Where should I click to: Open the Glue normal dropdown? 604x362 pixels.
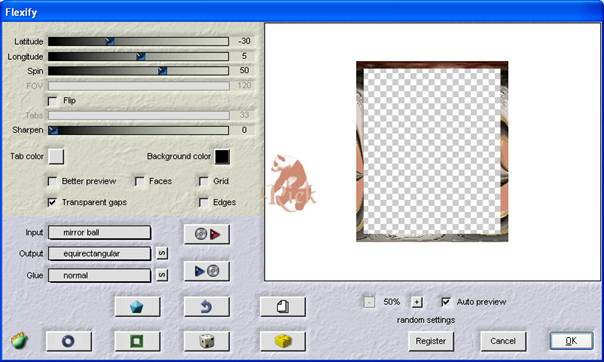tap(99, 275)
